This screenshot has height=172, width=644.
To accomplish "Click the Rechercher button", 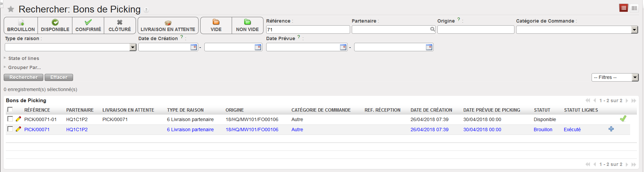I will tap(23, 77).
